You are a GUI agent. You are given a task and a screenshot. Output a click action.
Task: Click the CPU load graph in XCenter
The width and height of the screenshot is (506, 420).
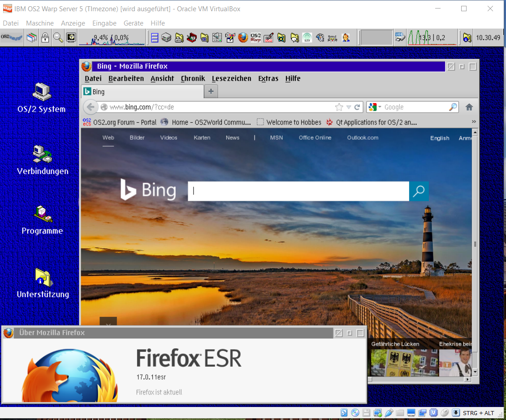pyautogui.click(x=111, y=38)
